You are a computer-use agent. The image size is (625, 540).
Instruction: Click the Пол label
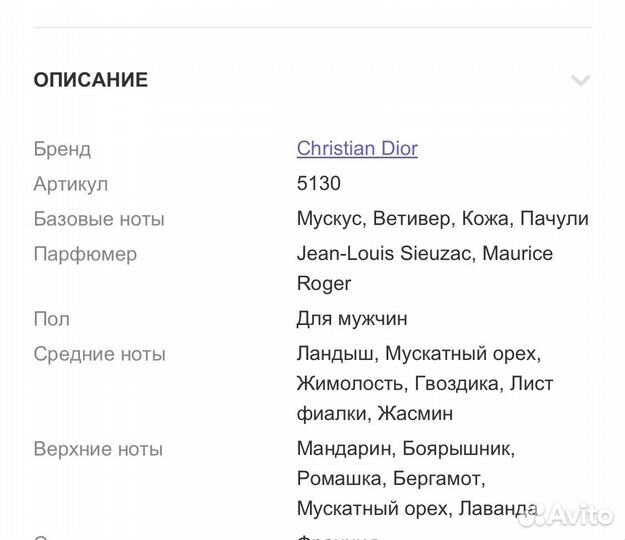[52, 319]
